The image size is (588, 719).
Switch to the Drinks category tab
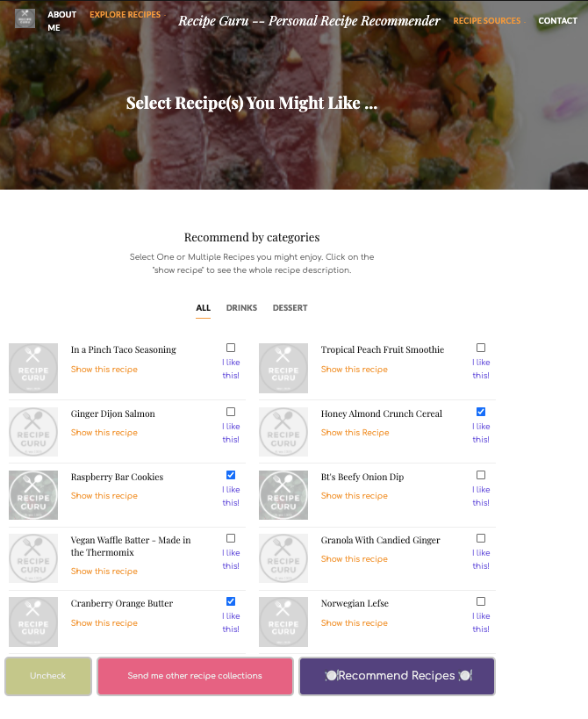pyautogui.click(x=241, y=307)
